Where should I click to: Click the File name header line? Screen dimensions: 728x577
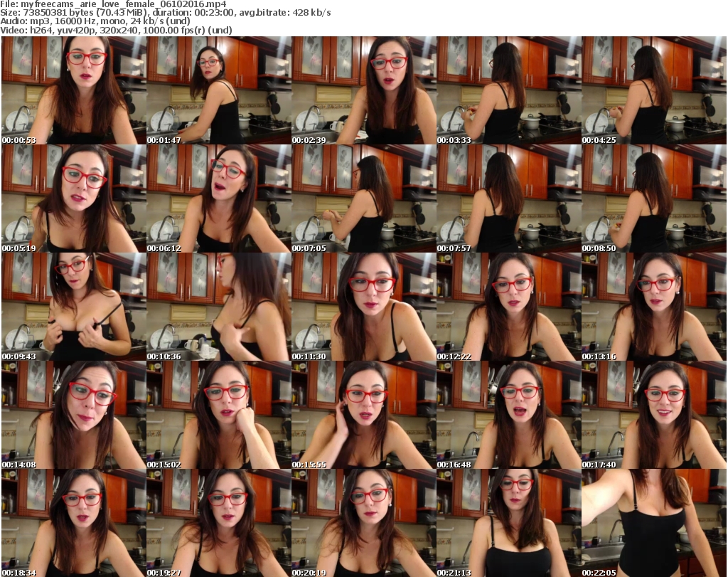click(113, 4)
